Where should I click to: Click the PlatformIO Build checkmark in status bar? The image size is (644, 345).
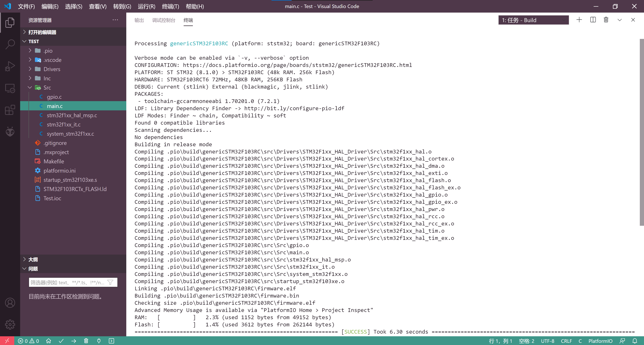[x=61, y=341]
